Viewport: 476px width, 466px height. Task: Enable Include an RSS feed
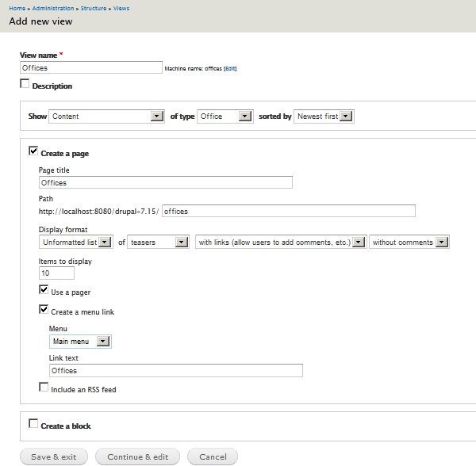(x=44, y=388)
